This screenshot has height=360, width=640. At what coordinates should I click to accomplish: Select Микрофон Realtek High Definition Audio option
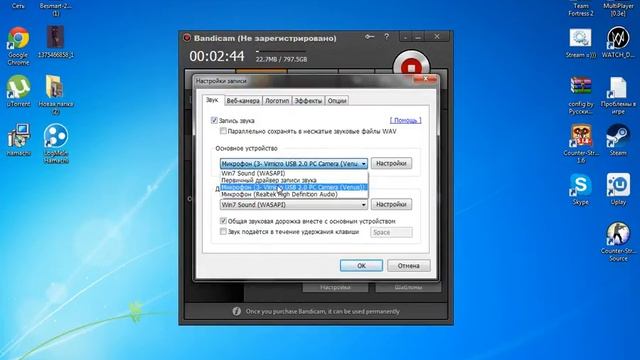click(294, 194)
